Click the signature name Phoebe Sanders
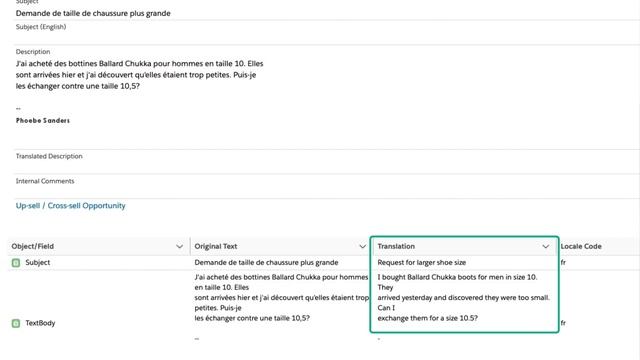The image size is (640, 360). (x=43, y=120)
